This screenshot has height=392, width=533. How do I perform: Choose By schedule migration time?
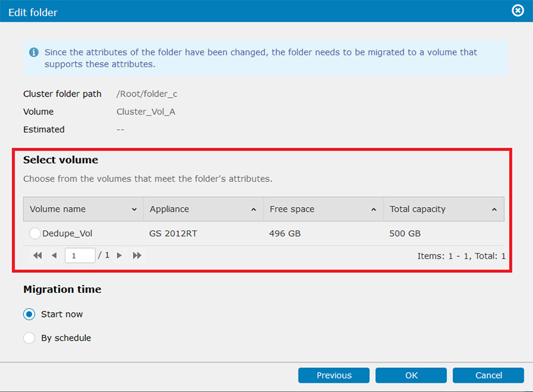tap(29, 338)
